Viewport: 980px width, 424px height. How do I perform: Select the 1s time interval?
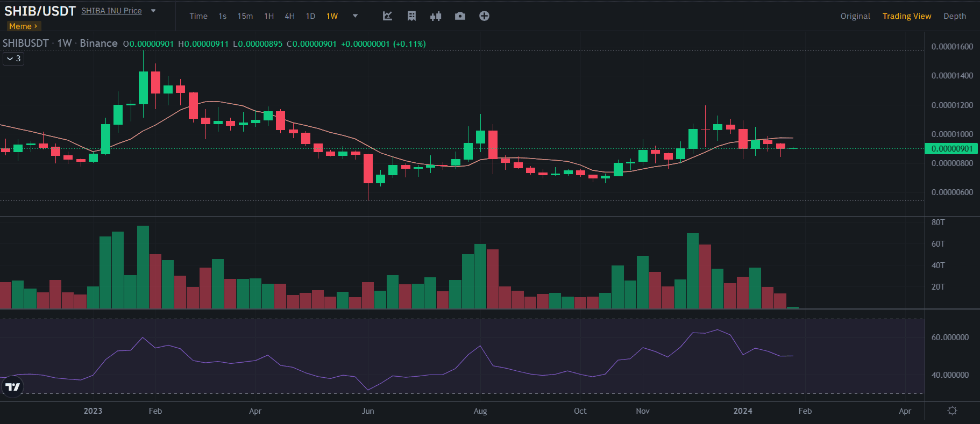[x=223, y=16]
